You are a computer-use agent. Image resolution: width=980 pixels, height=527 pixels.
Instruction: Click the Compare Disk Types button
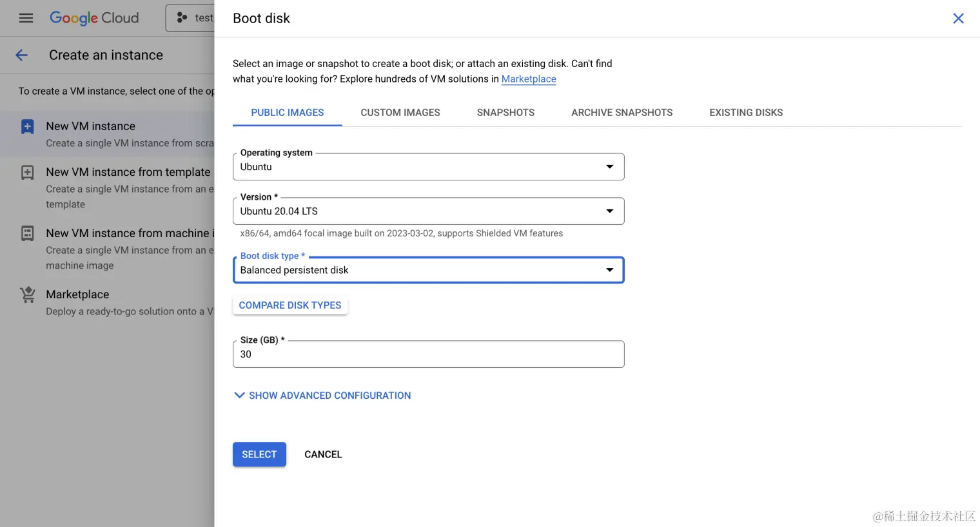coord(290,305)
